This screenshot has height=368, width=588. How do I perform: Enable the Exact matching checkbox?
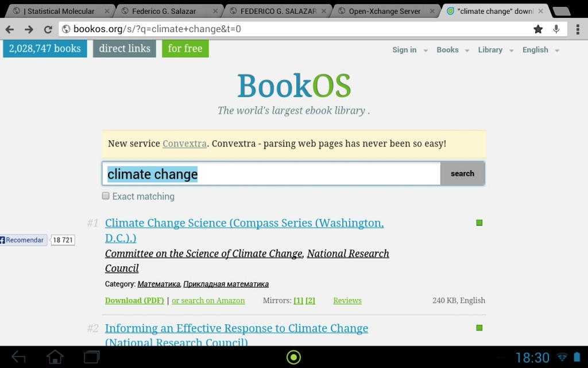pos(106,196)
